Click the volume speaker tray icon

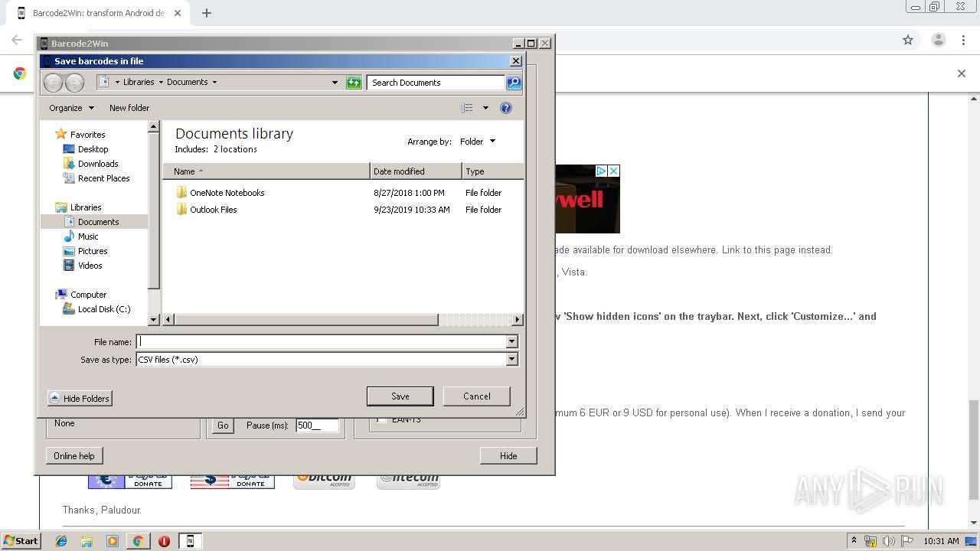pos(889,541)
